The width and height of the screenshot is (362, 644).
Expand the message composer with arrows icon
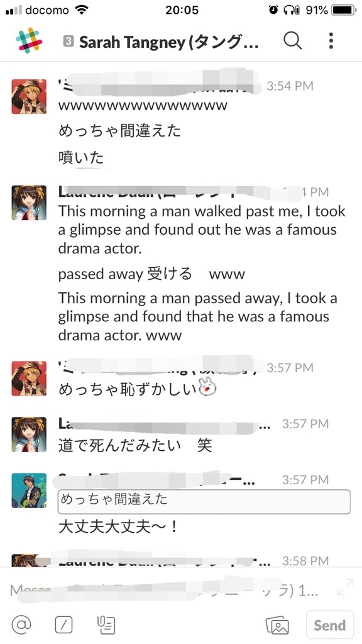tap(345, 587)
